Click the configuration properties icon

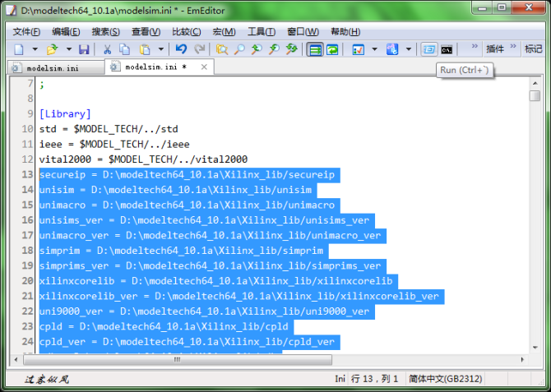tap(359, 49)
